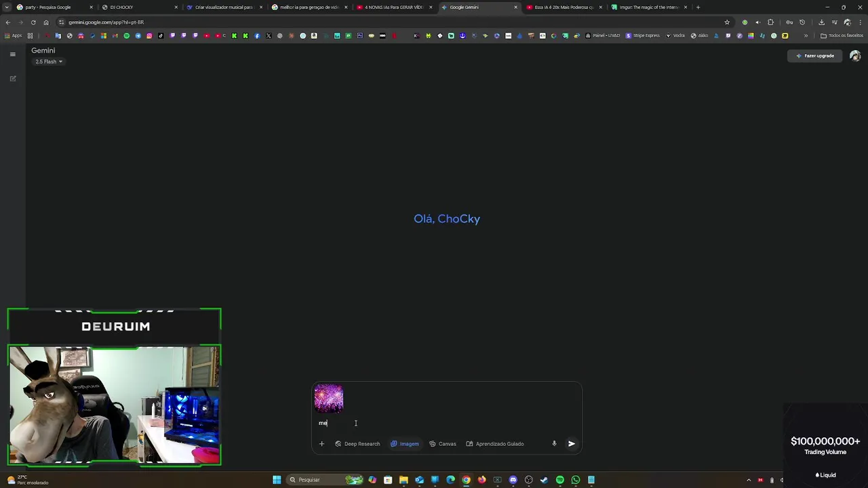The image size is (868, 488).
Task: Expand the bookmarks overflow chevron
Action: 806,36
